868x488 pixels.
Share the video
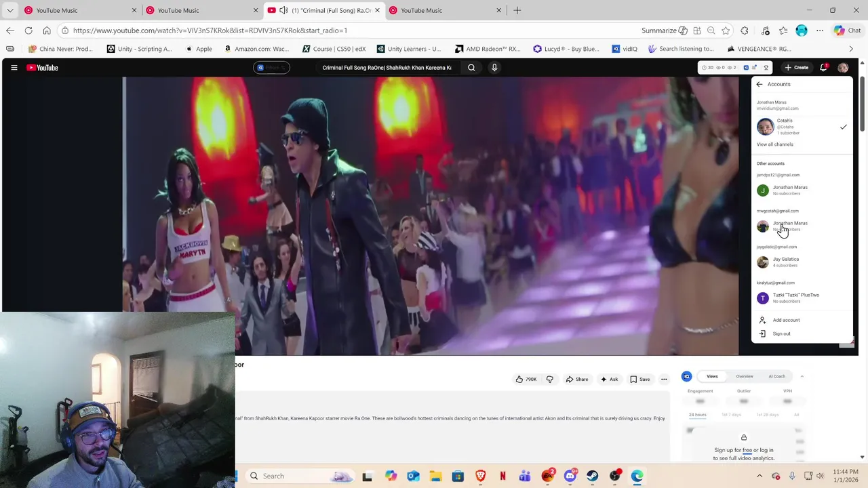577,380
